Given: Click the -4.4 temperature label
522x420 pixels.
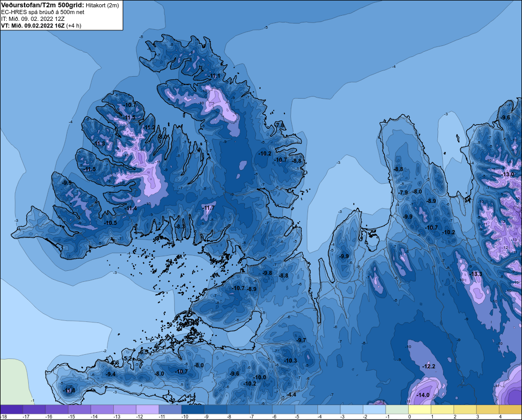Looking at the screenshot, I should coord(291,394).
